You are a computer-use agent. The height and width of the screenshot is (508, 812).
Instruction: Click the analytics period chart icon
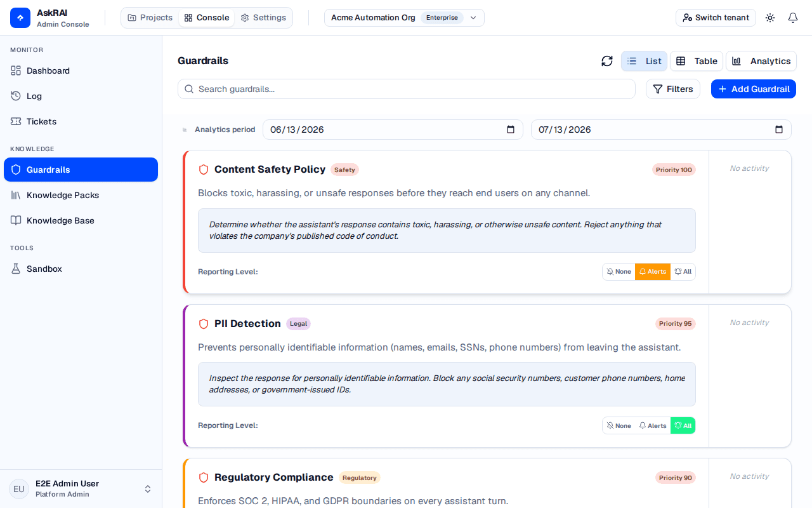click(185, 130)
